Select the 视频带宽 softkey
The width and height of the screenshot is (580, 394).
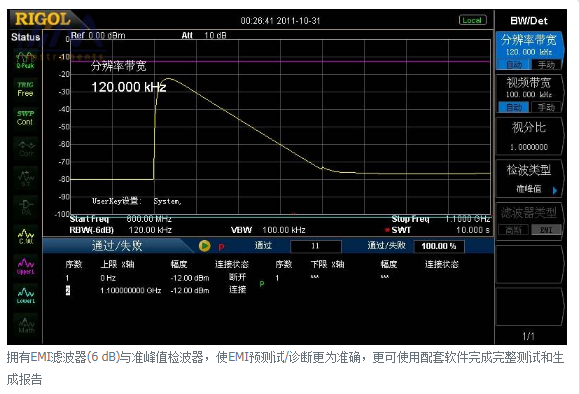(529, 93)
